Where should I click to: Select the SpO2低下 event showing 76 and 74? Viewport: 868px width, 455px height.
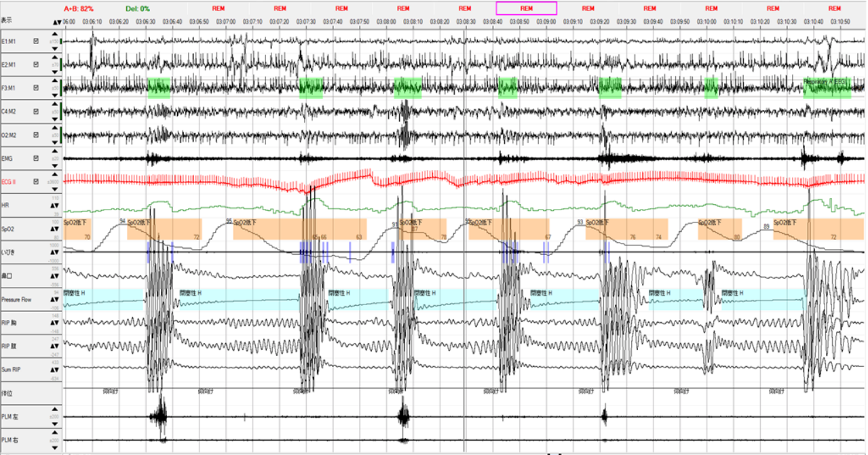[x=626, y=229]
